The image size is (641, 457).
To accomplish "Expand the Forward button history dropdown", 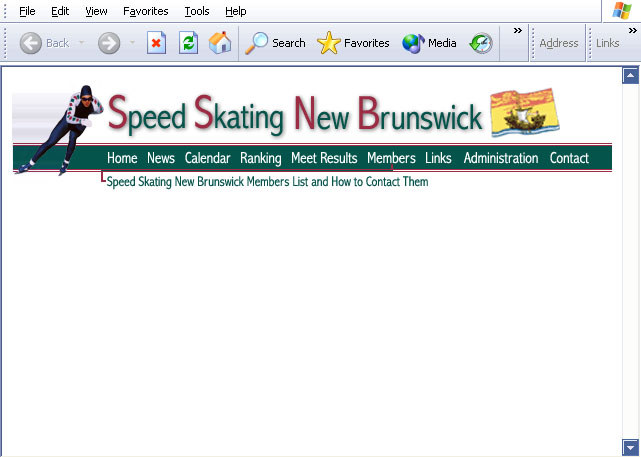I will 132,43.
